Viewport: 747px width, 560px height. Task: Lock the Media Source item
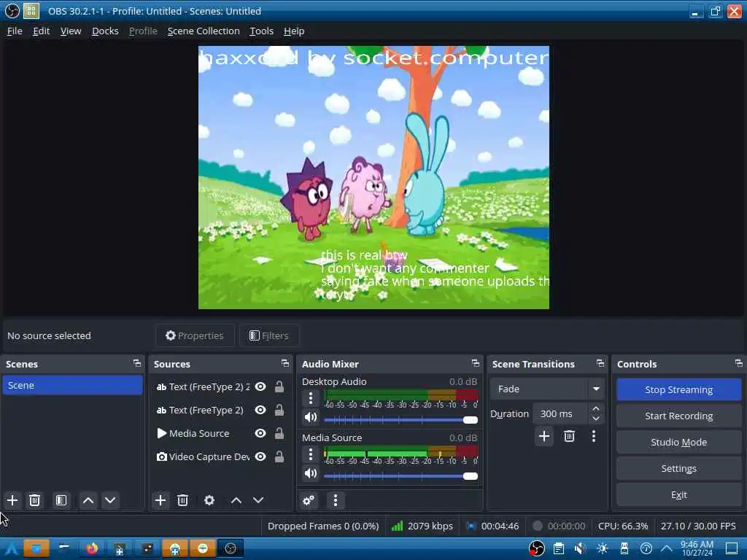tap(279, 433)
